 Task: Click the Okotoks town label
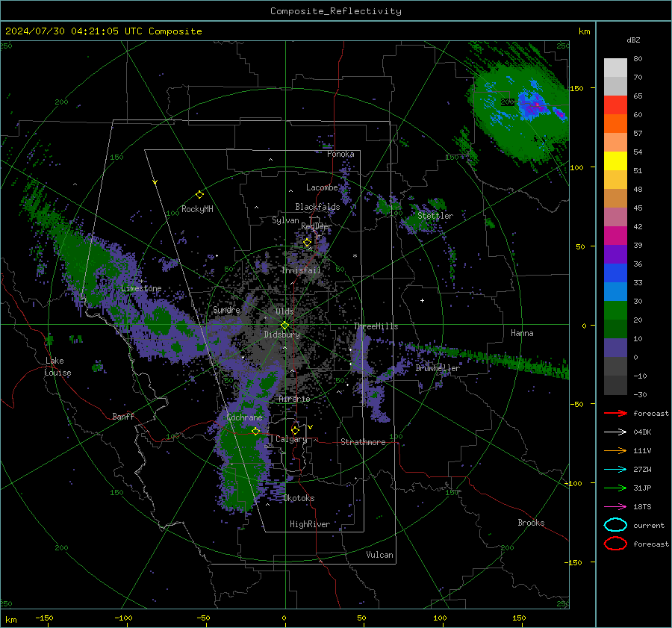point(299,498)
